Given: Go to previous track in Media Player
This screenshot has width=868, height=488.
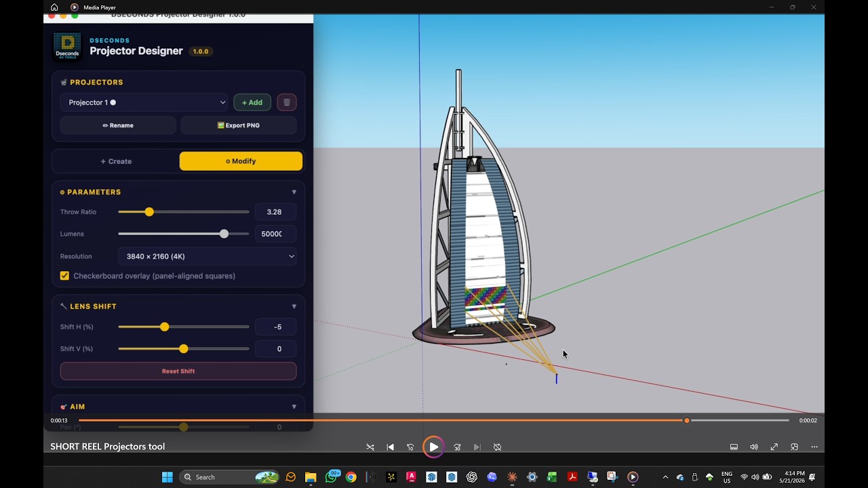Looking at the screenshot, I should pyautogui.click(x=390, y=447).
